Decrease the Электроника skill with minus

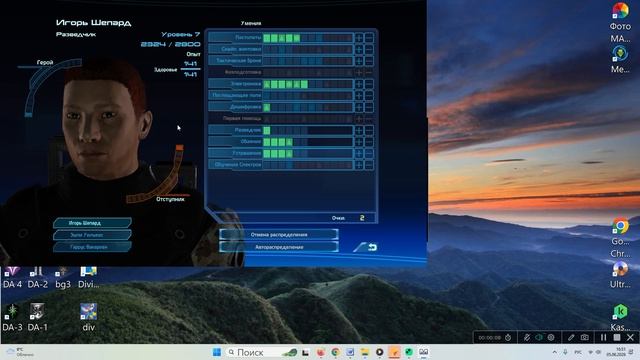[369, 84]
